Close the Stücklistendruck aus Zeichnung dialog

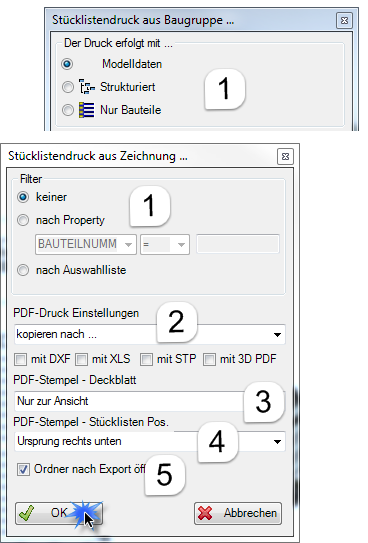[x=285, y=157]
